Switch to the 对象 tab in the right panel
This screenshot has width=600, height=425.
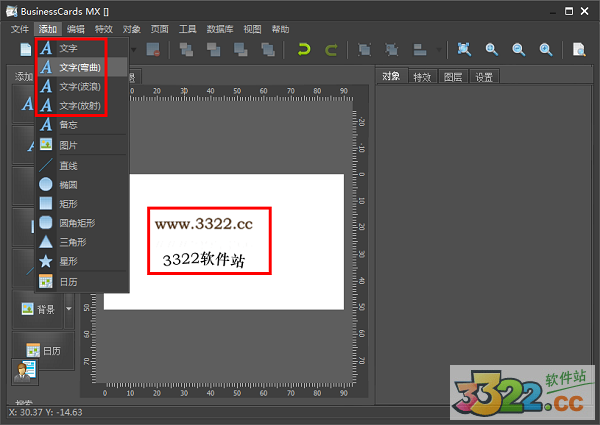click(391, 76)
